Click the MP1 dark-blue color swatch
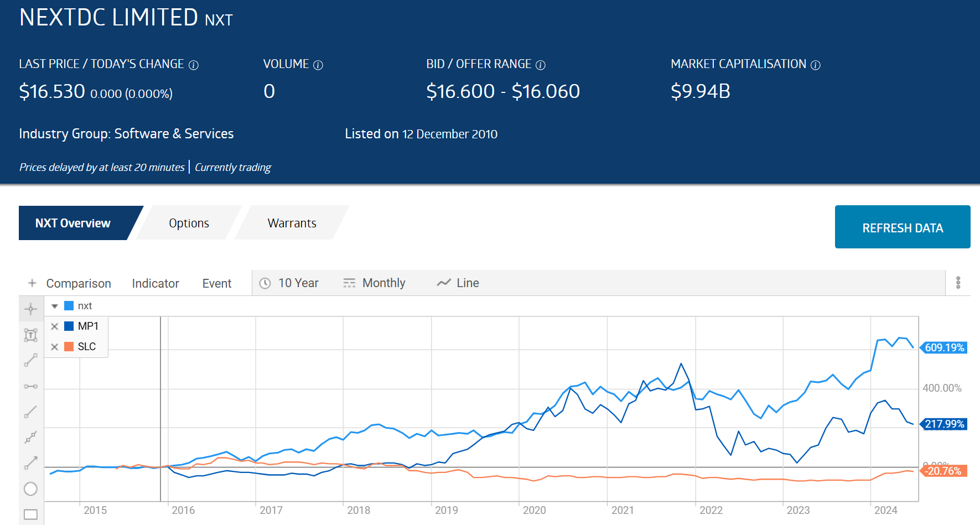 coord(69,326)
